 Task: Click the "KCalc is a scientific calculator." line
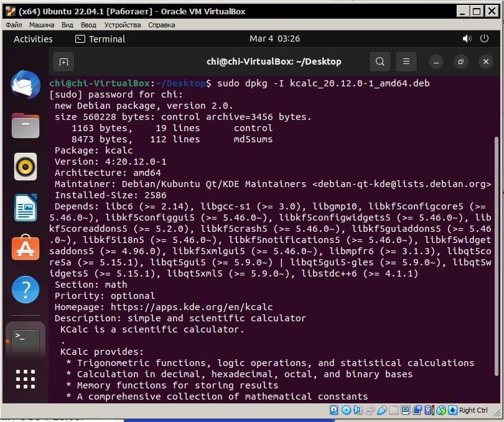(152, 329)
